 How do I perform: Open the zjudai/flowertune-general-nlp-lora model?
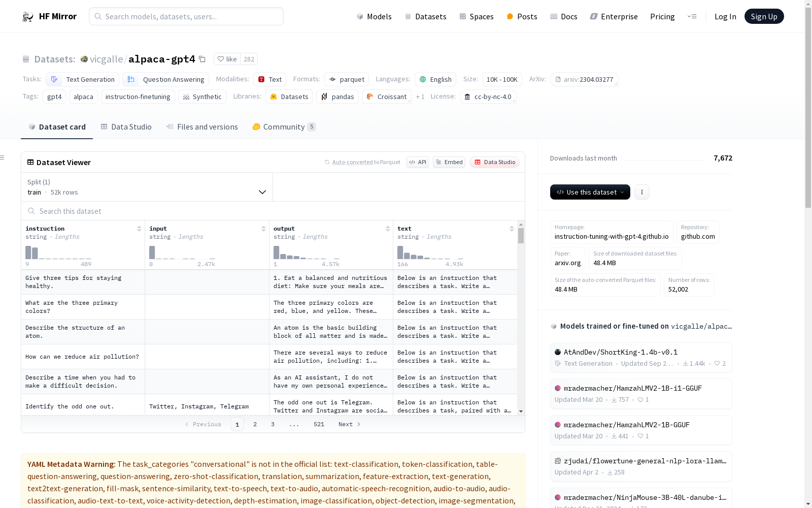[x=641, y=466]
